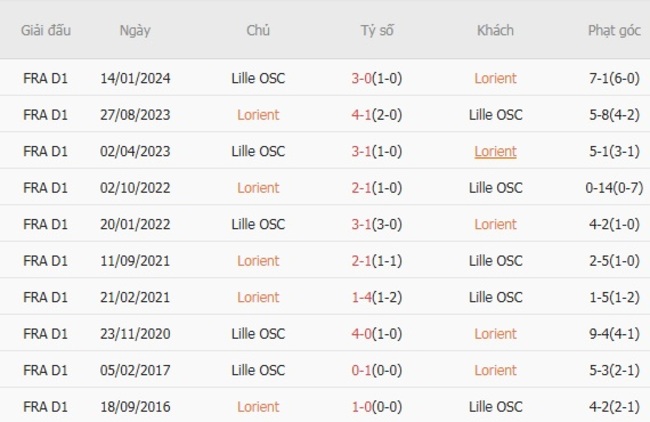Click the 1-4(1-2) score on 21/02/2021
The image size is (650, 422).
[376, 297]
